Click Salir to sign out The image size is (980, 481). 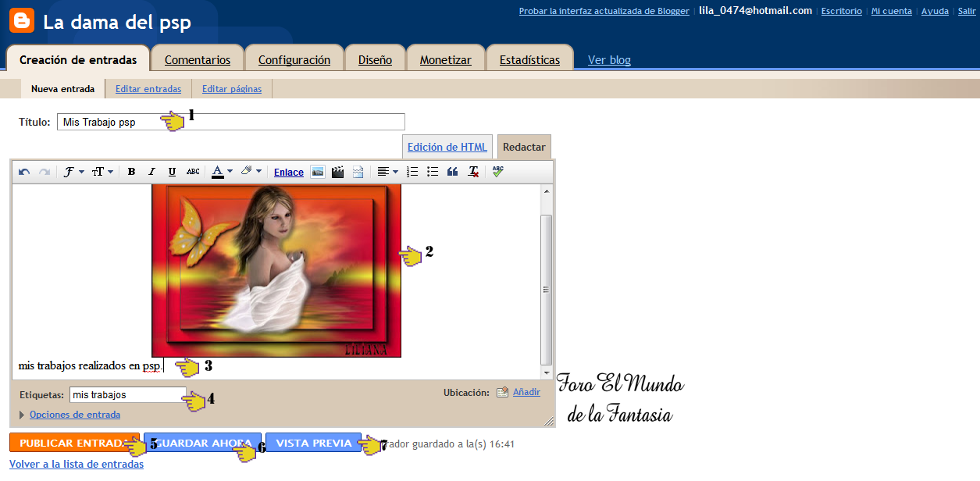click(966, 11)
